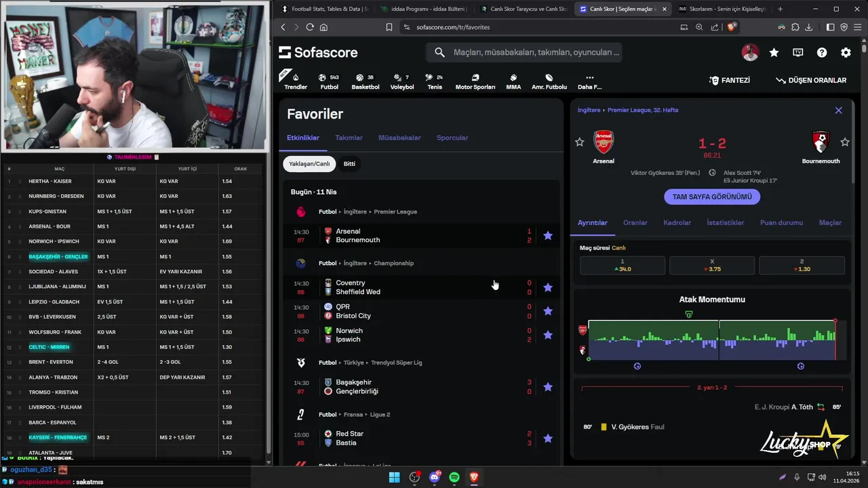Switch to the Ayrıntılar tab
This screenshot has height=488, width=868.
click(593, 222)
